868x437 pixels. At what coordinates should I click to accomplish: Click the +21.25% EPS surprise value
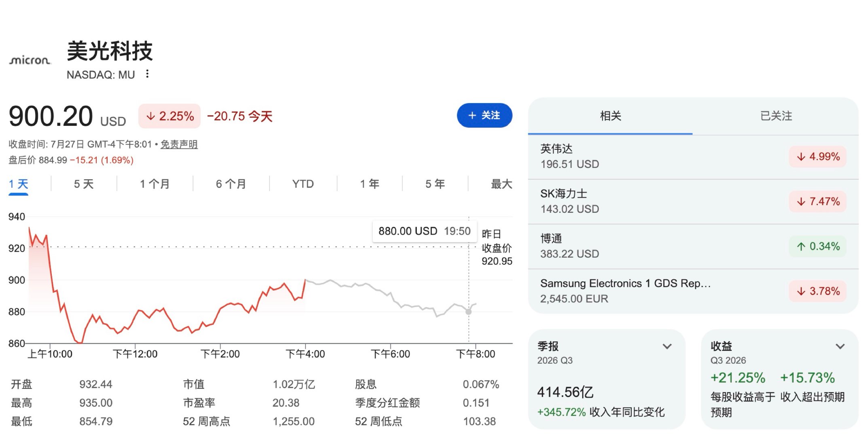click(x=738, y=378)
